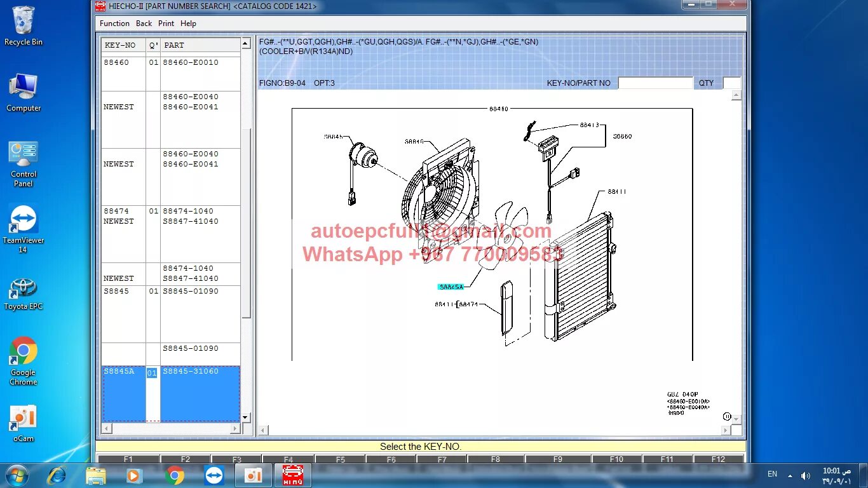This screenshot has height=488, width=868.
Task: Show hidden tray icons arrow
Action: 790,475
